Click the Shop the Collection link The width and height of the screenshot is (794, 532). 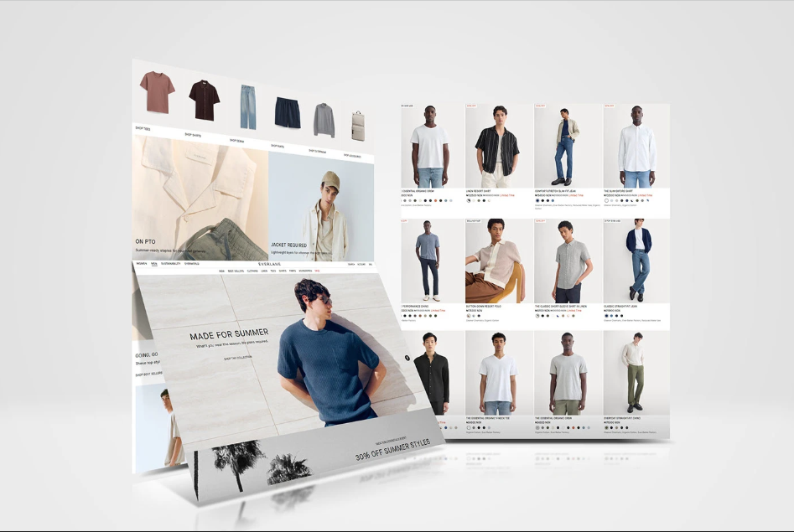(x=238, y=358)
